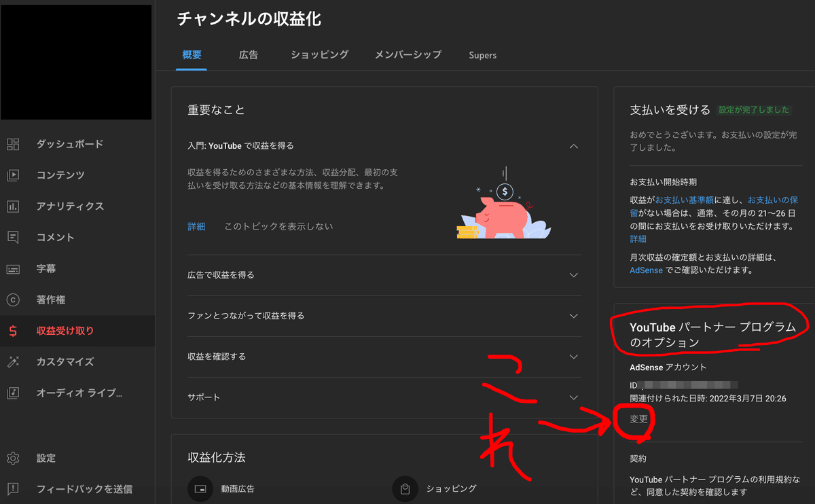Screen dimensions: 815x504
Task: Click the 関連付けられた日時 2022年3月7日 text
Action: (x=708, y=399)
